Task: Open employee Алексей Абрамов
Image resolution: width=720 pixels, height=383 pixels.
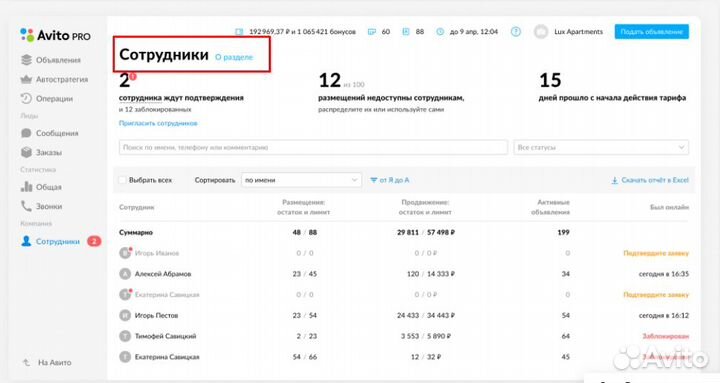Action: coord(163,274)
